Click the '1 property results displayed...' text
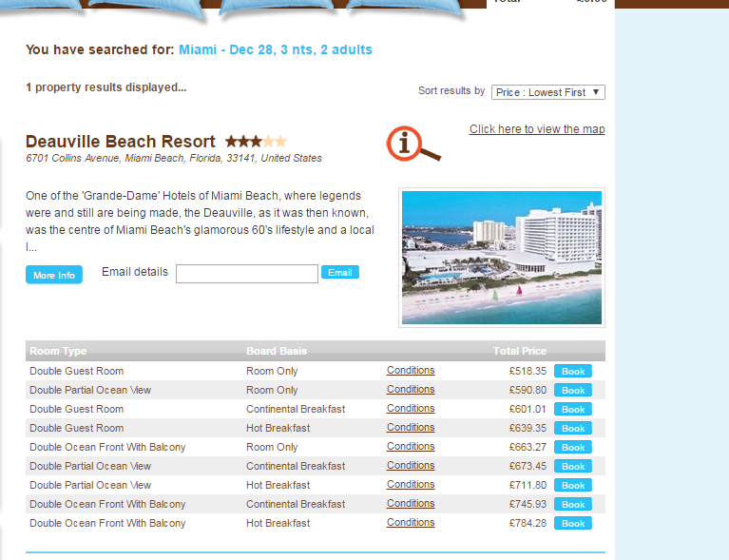 (x=106, y=87)
